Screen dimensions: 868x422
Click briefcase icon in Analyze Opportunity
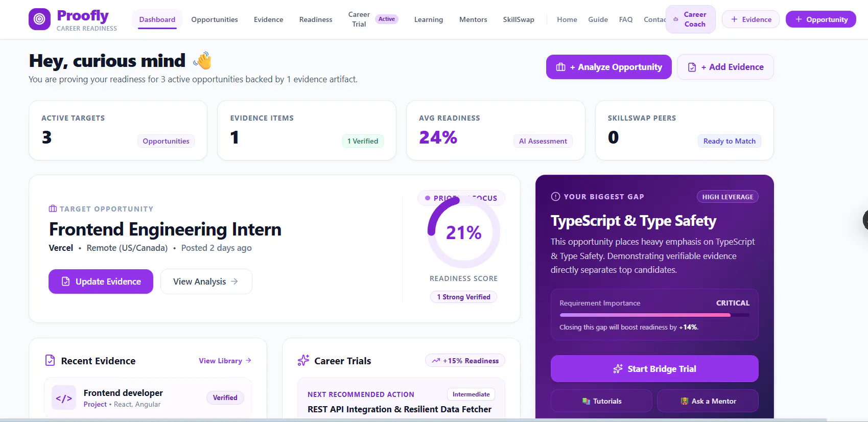click(x=560, y=67)
